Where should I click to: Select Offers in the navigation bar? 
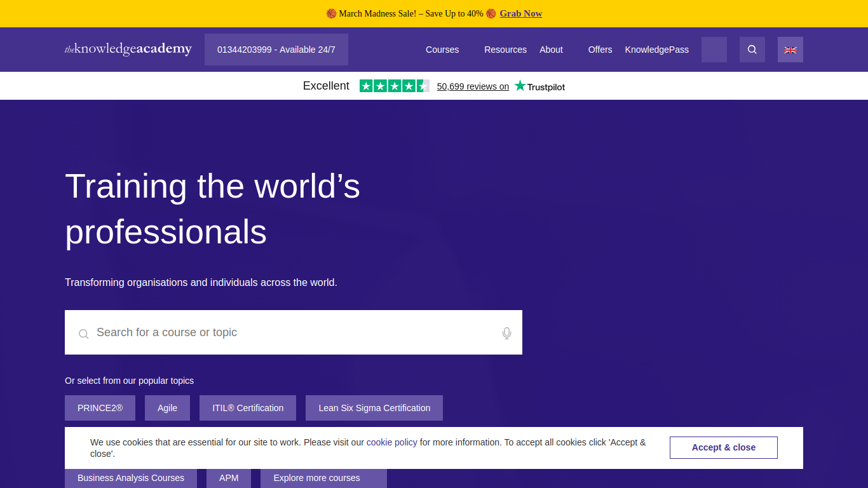(x=600, y=50)
